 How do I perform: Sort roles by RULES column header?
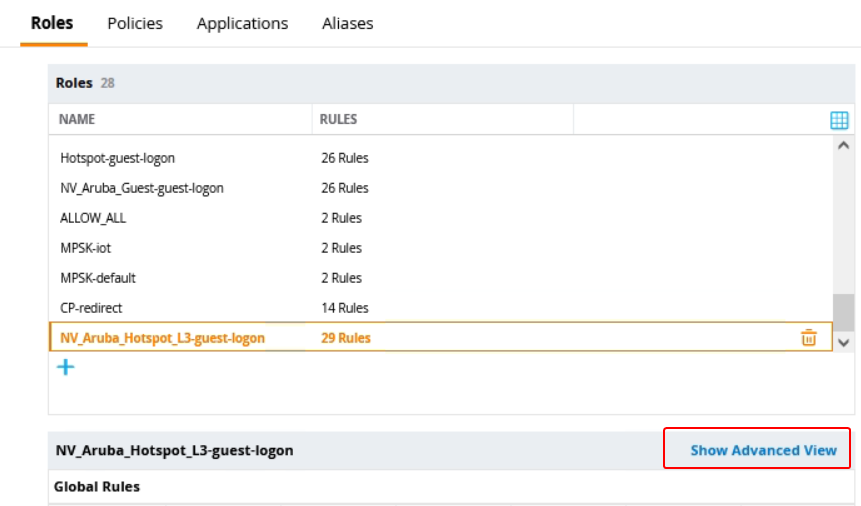coord(338,119)
